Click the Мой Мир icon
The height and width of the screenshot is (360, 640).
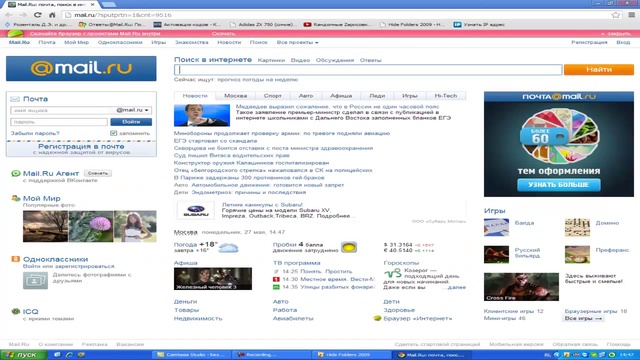16,198
